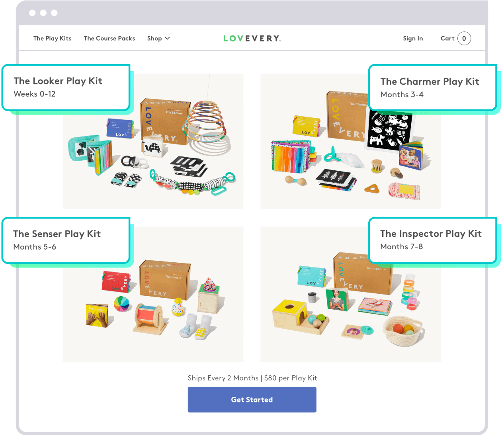Viewport: 504px width, 447px height.
Task: Open The Course Packs menu item
Action: 109,39
